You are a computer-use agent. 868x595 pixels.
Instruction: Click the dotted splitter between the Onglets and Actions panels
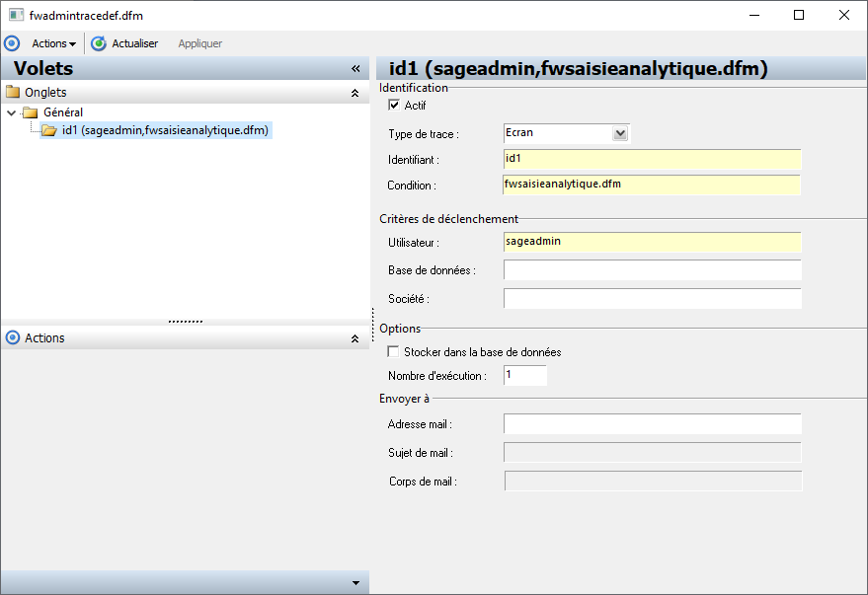[186, 322]
